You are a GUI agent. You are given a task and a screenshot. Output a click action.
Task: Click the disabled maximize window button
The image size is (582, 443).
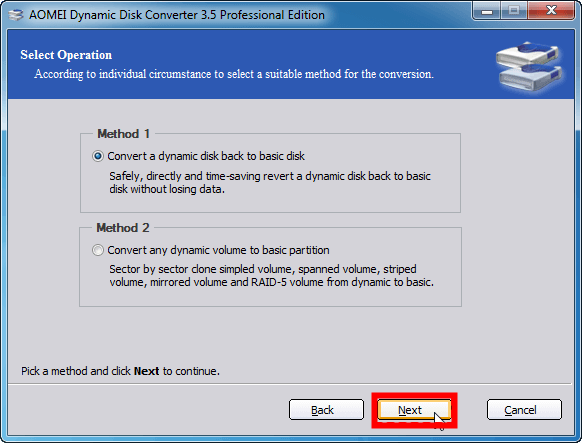point(514,11)
